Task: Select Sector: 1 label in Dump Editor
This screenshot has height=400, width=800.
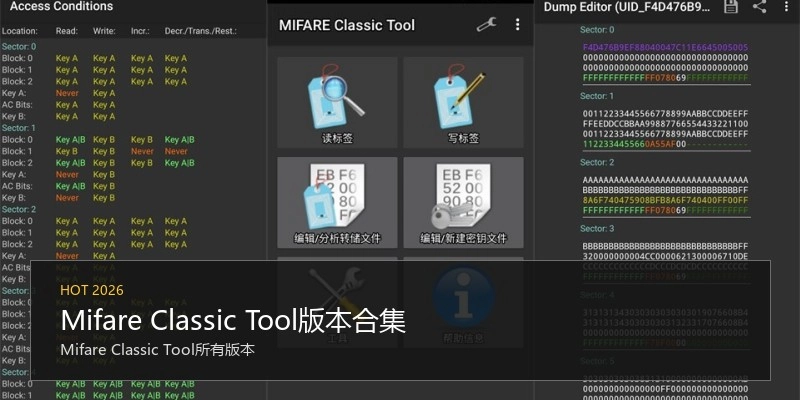Action: pyautogui.click(x=597, y=96)
